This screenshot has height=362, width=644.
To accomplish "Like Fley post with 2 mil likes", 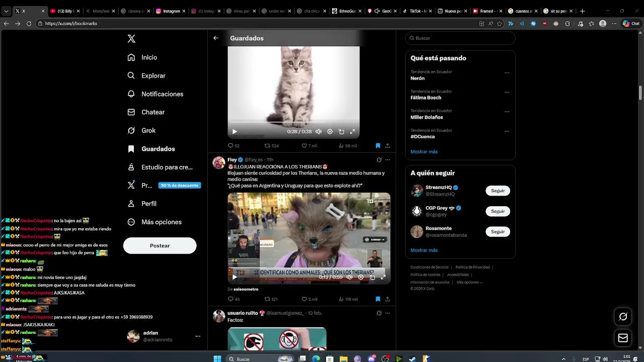I will tap(309, 299).
